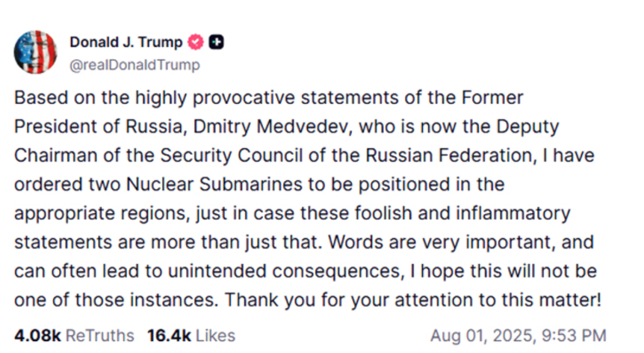Viewport: 644px width, 353px height.
Task: Click the black plus badge icon
Action: click(216, 42)
